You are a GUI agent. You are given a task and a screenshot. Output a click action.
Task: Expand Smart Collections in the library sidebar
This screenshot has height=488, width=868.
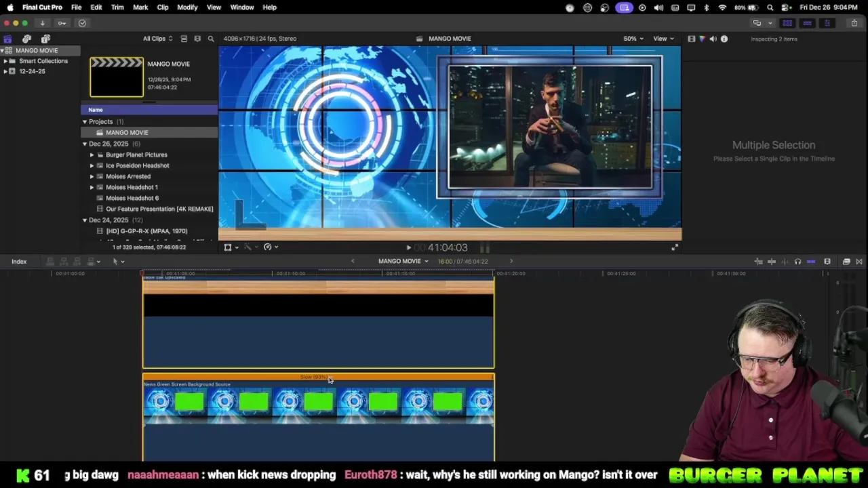(x=5, y=61)
